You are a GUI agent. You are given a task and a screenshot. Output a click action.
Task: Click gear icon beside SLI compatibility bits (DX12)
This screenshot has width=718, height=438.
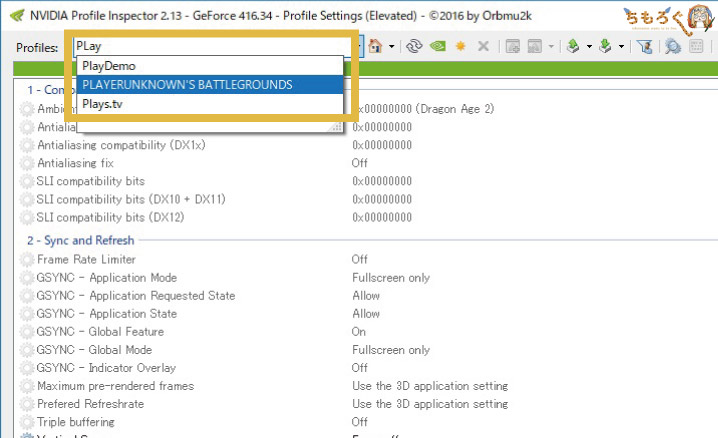(x=27, y=217)
